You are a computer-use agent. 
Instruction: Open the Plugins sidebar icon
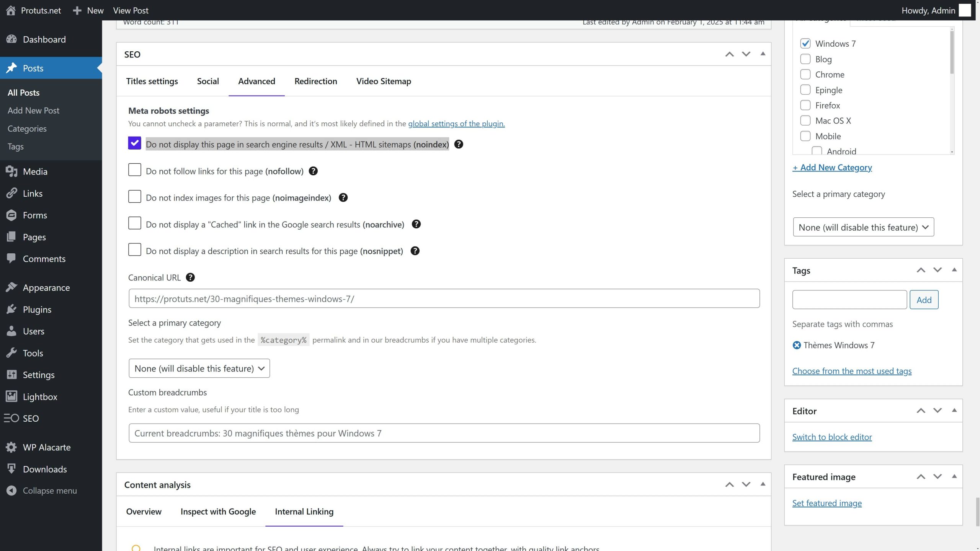click(x=11, y=309)
